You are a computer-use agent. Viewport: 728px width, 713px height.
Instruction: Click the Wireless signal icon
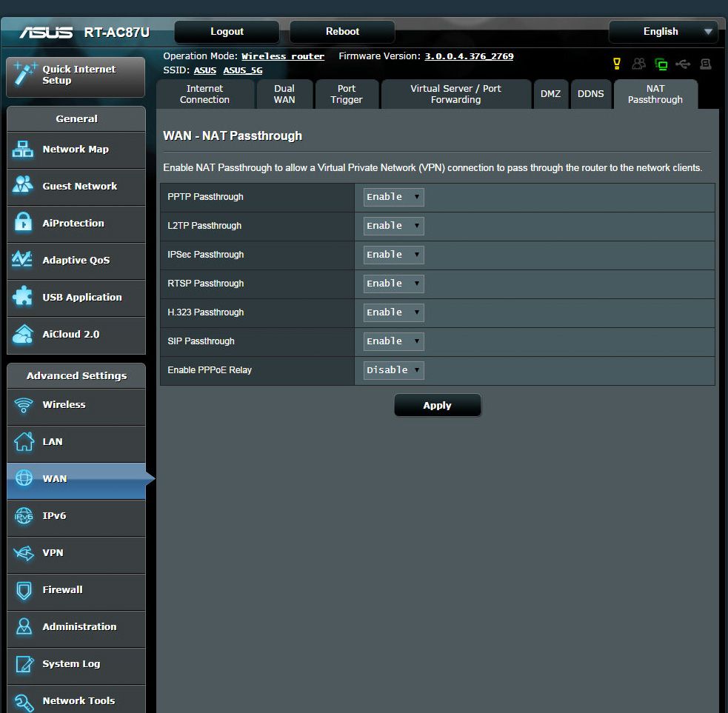click(23, 405)
